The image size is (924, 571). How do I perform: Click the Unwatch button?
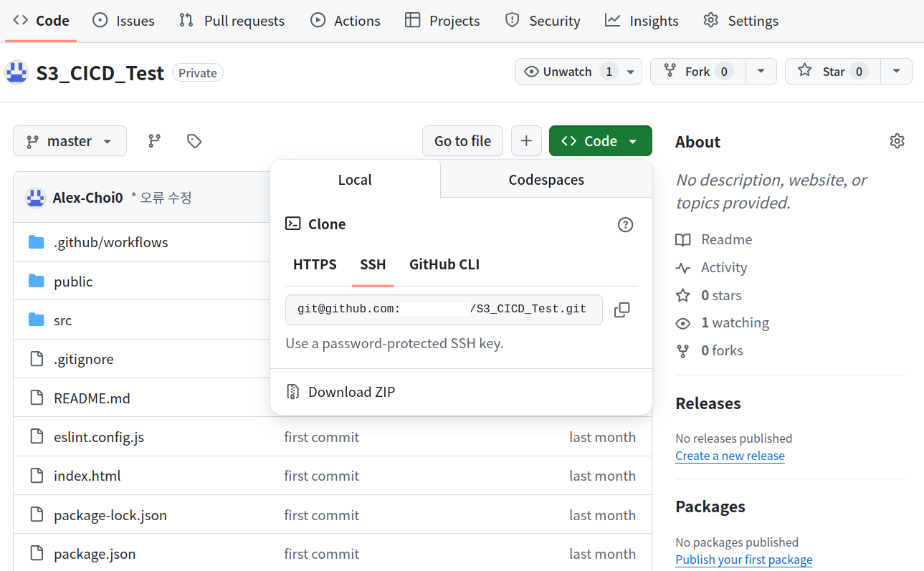(578, 72)
